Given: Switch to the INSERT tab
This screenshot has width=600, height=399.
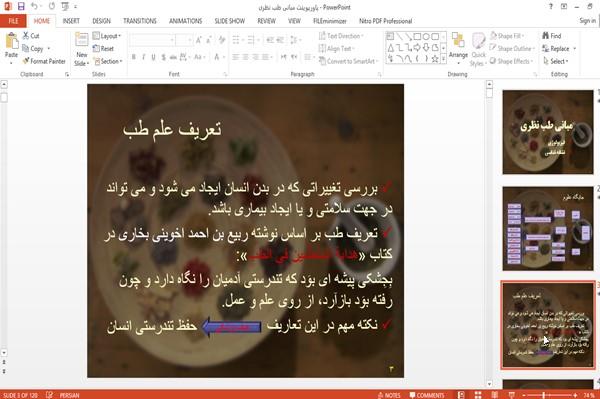Looking at the screenshot, I should click(x=71, y=21).
